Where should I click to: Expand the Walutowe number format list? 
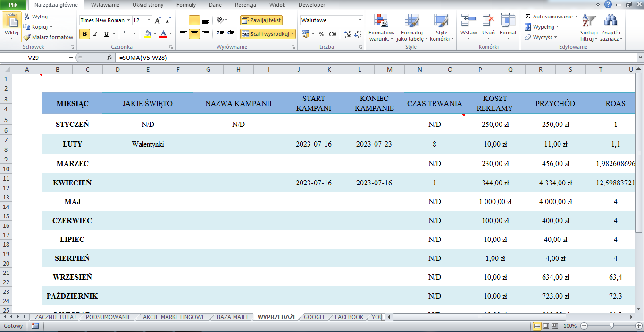tap(360, 20)
